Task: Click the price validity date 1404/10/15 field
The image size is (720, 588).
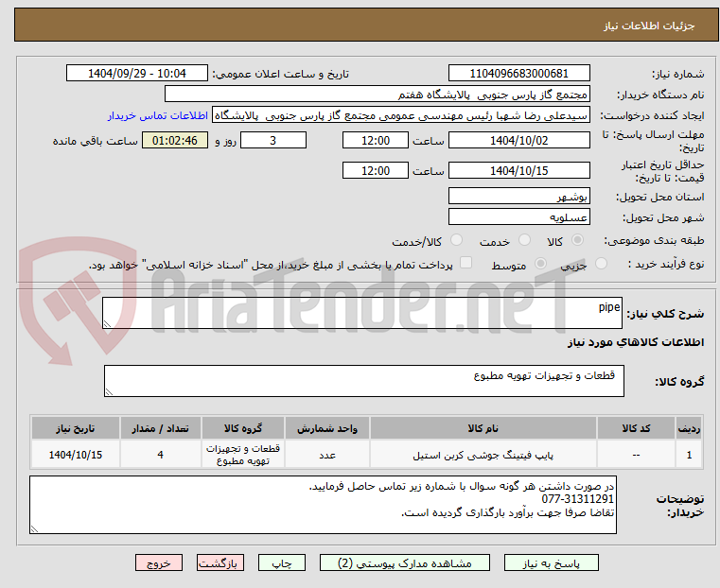Action: point(518,170)
